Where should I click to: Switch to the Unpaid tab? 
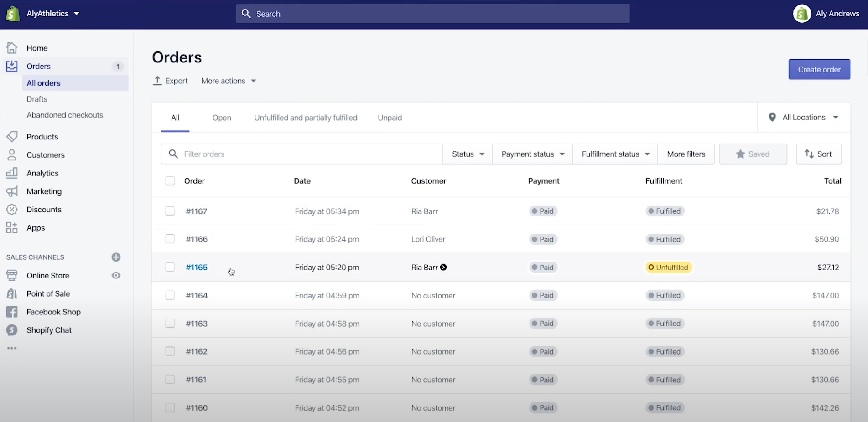pos(390,118)
